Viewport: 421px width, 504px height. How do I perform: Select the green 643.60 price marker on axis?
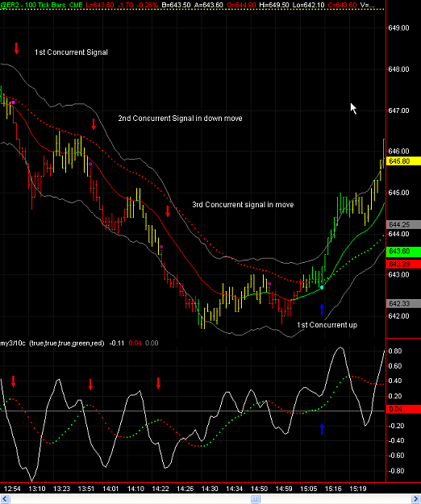coord(403,252)
